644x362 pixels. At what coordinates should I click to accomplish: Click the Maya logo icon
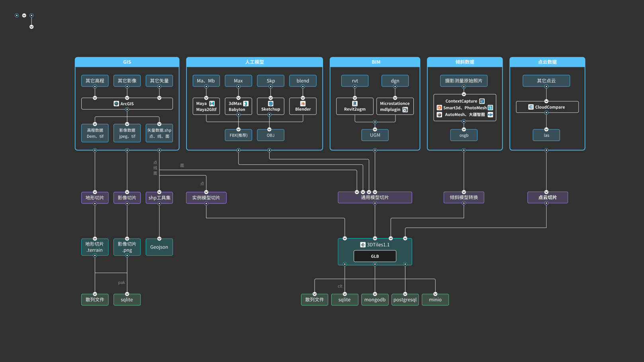[x=212, y=104]
